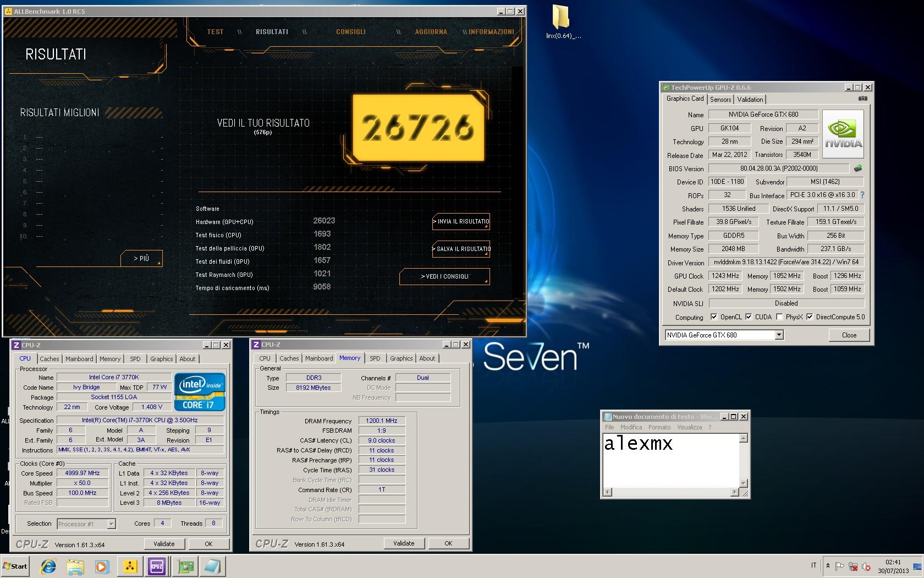This screenshot has width=924, height=578.
Task: Open the Start menu
Action: (15, 566)
